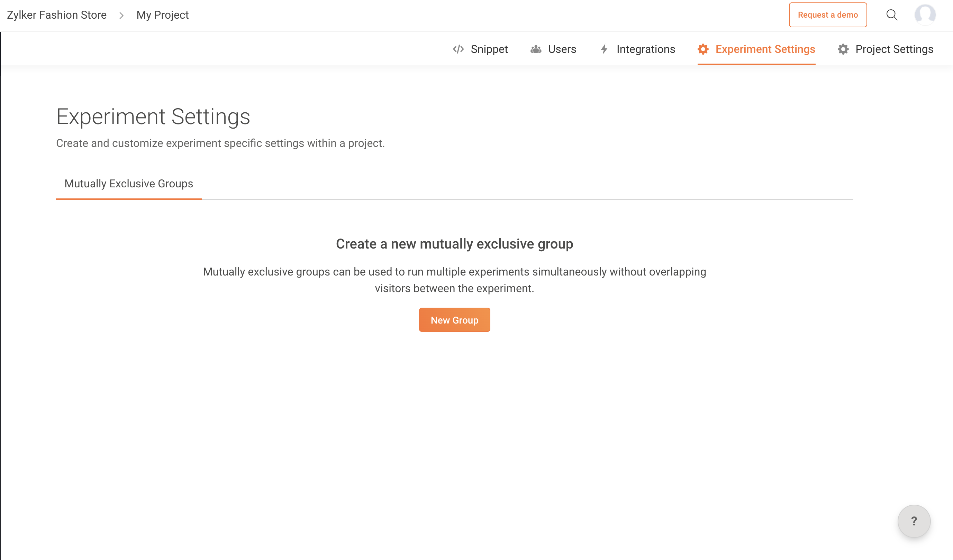This screenshot has height=560, width=953.
Task: Switch to the Project Settings tab
Action: point(894,49)
